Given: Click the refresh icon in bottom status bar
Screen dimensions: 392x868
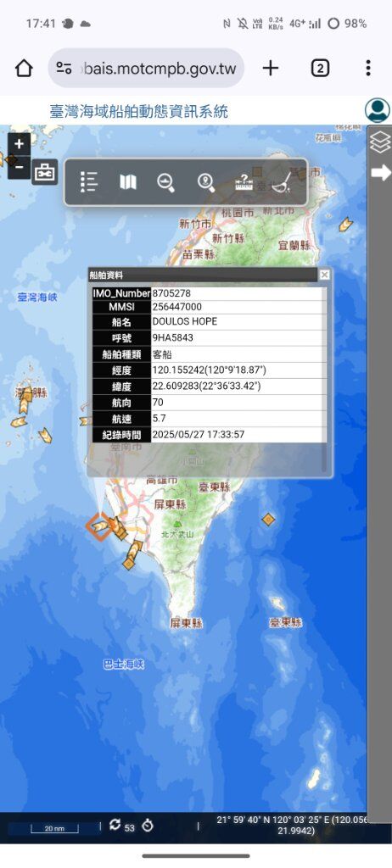Looking at the screenshot, I should (x=115, y=825).
